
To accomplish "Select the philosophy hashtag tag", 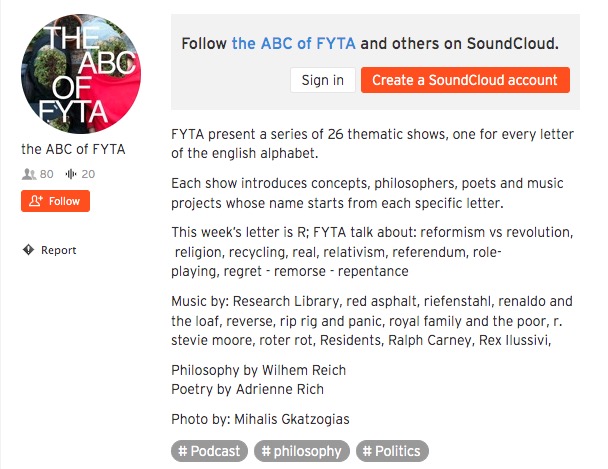I will 302,451.
